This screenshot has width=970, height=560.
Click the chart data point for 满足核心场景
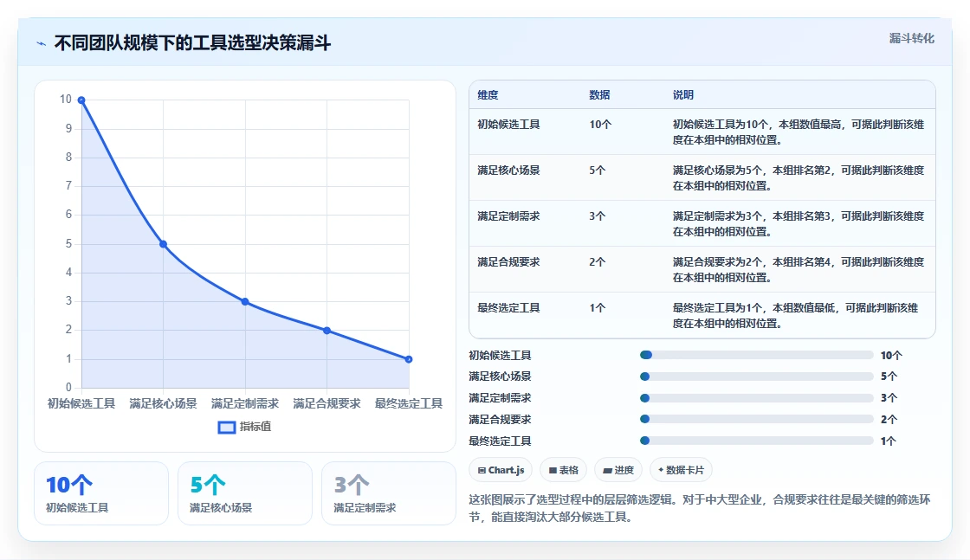[x=164, y=244]
